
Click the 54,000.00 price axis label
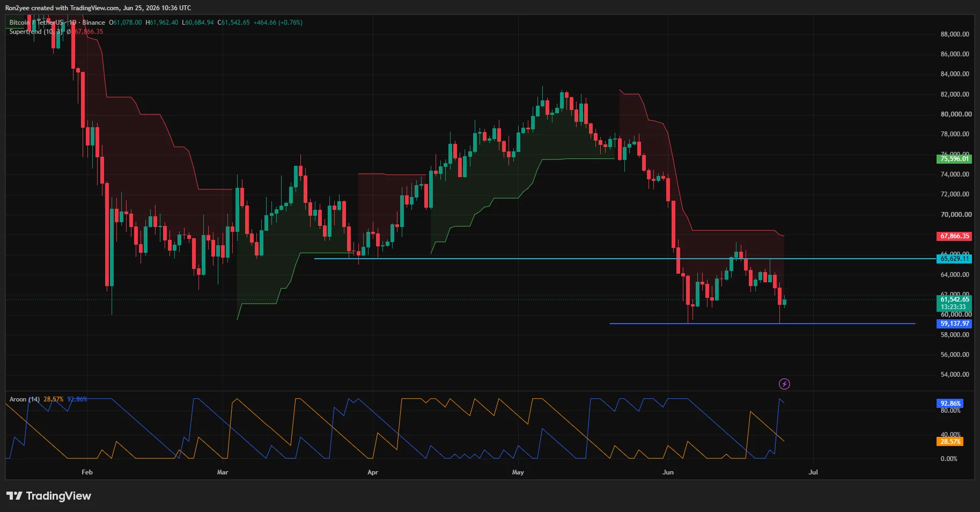click(955, 375)
